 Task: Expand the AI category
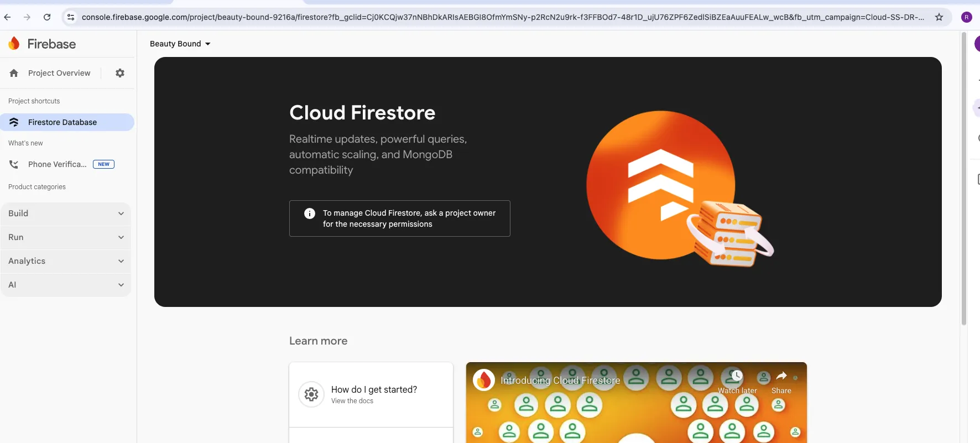pyautogui.click(x=66, y=285)
